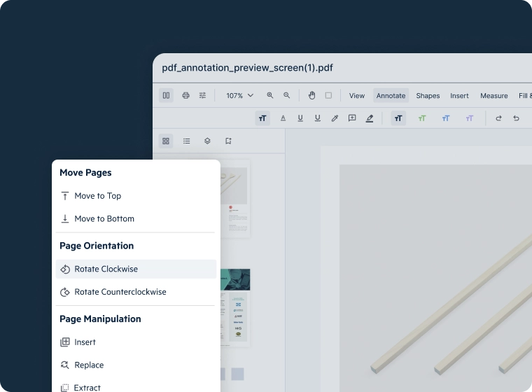Select the green text style preset

point(422,118)
